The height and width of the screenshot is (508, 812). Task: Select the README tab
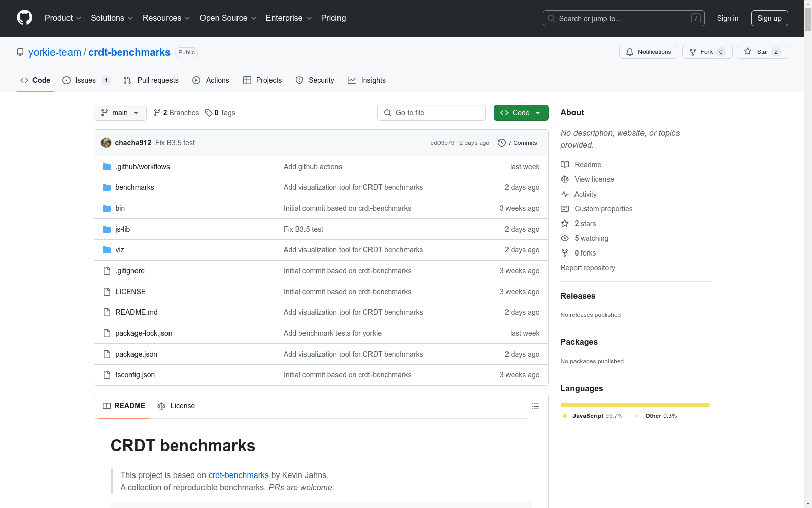click(124, 406)
